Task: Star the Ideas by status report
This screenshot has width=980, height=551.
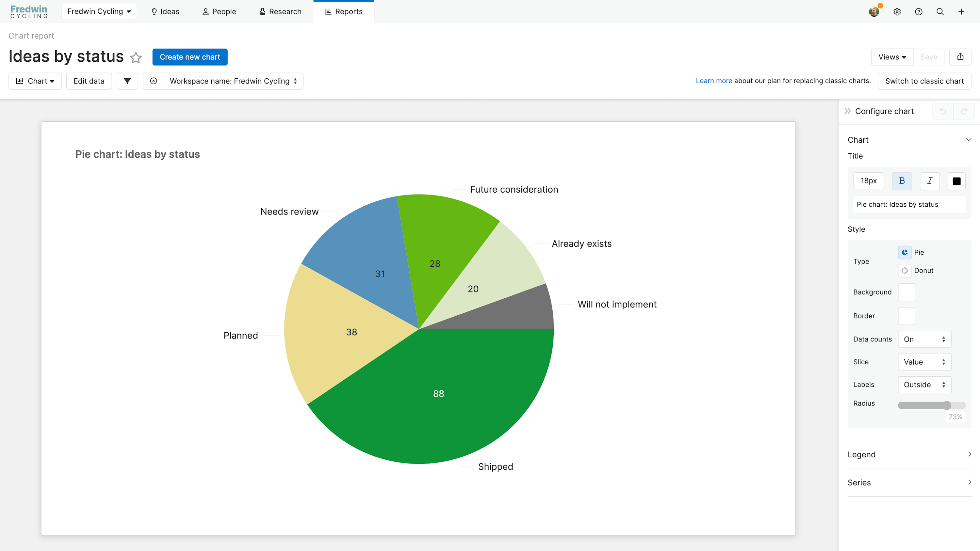Action: coord(136,58)
